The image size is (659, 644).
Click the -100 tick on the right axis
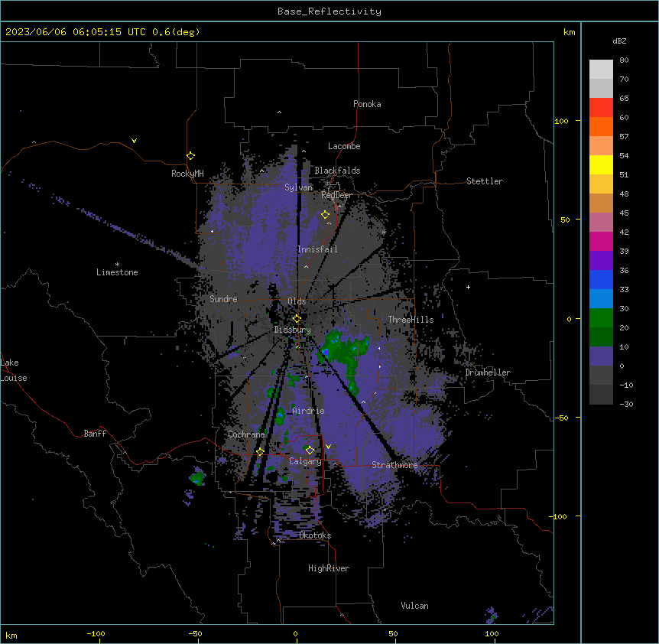pyautogui.click(x=558, y=516)
